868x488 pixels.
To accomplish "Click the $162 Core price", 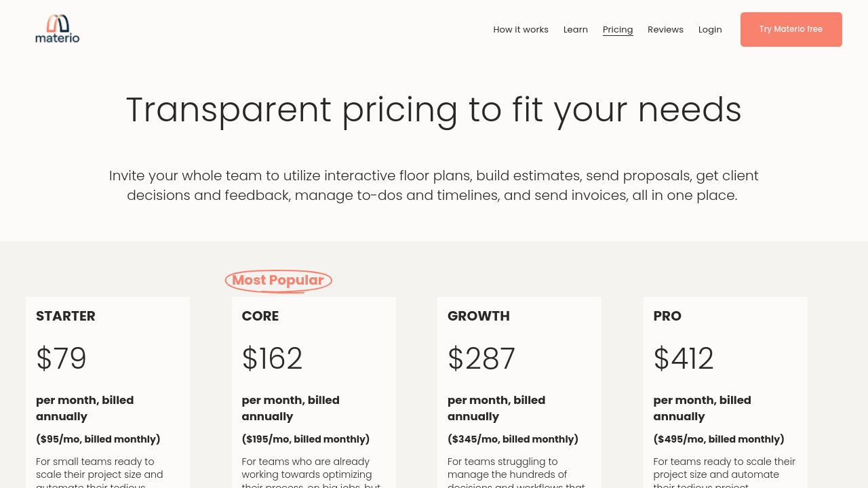I will click(272, 359).
